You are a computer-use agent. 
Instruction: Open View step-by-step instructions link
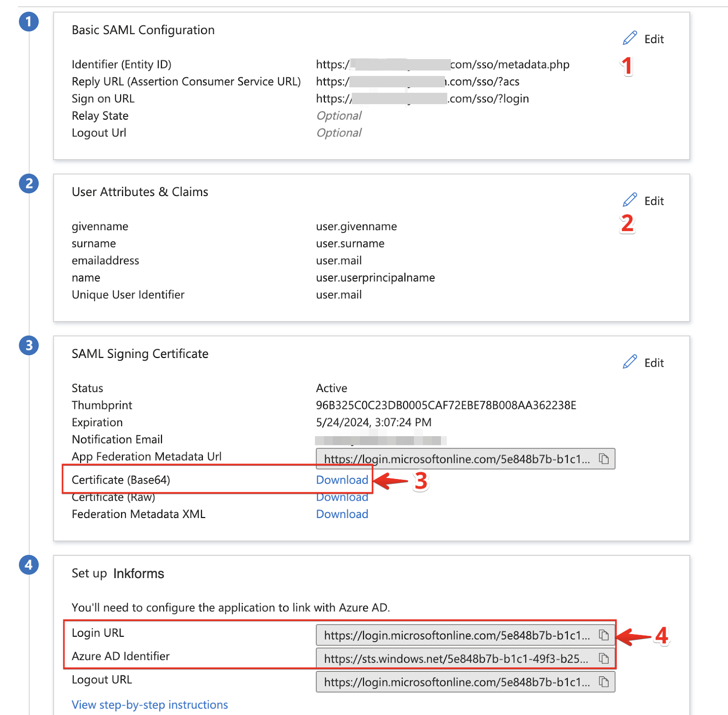150,705
